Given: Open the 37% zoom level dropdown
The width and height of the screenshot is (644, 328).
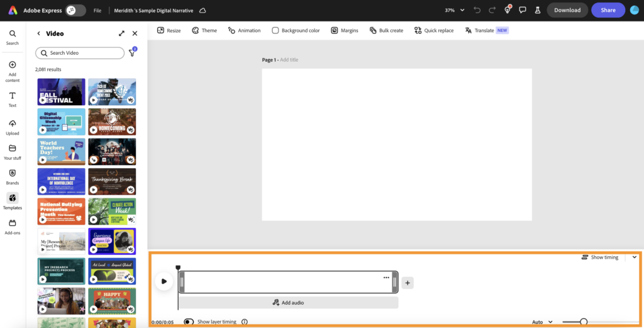Looking at the screenshot, I should pos(455,11).
